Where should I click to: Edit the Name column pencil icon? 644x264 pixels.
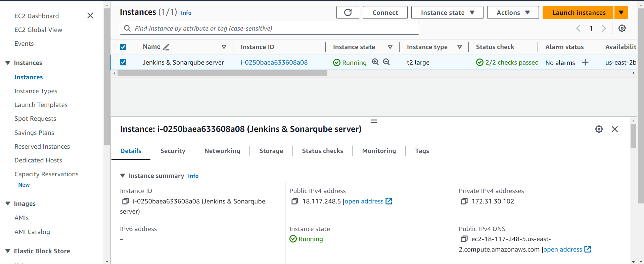[166, 47]
